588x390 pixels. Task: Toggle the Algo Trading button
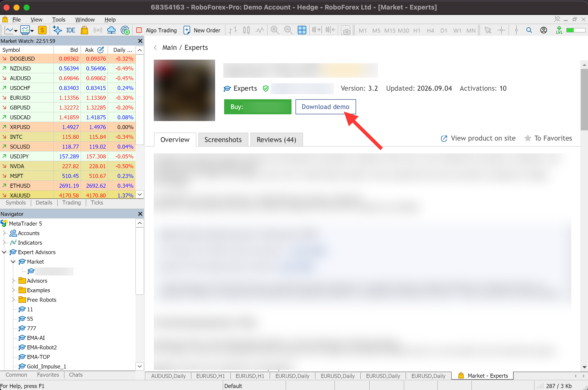(x=157, y=30)
